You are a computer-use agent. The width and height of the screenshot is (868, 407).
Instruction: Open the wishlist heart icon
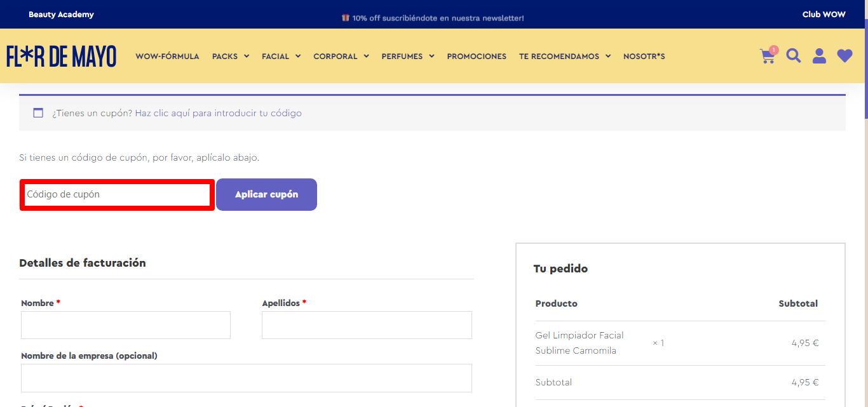[844, 56]
